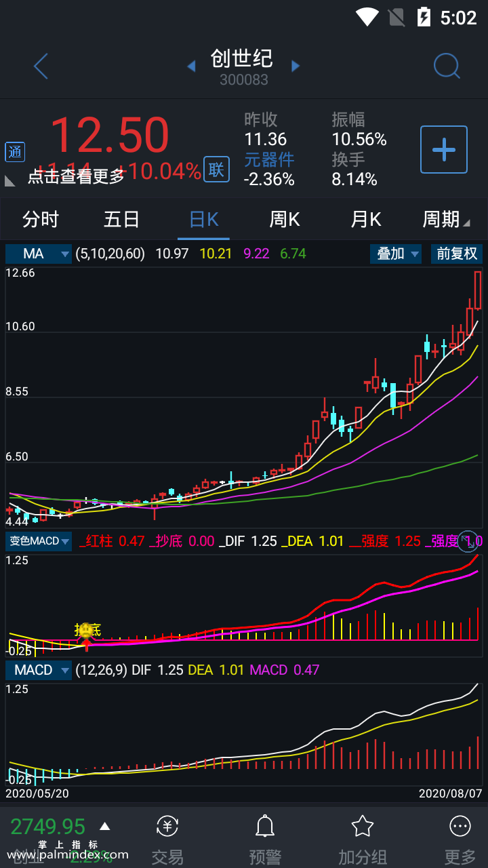Tap the magenta MACD 0.47 value
This screenshot has height=868, width=488.
pyautogui.click(x=285, y=670)
